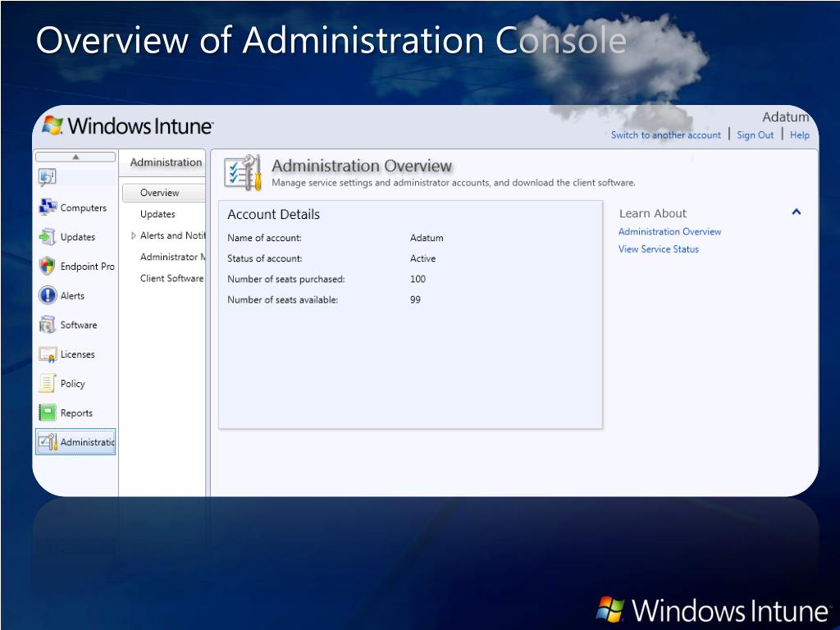Click the Status of account label

(265, 258)
